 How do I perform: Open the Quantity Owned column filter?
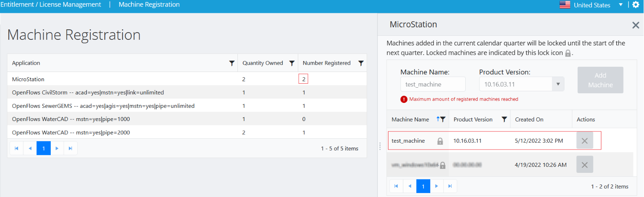(x=292, y=63)
